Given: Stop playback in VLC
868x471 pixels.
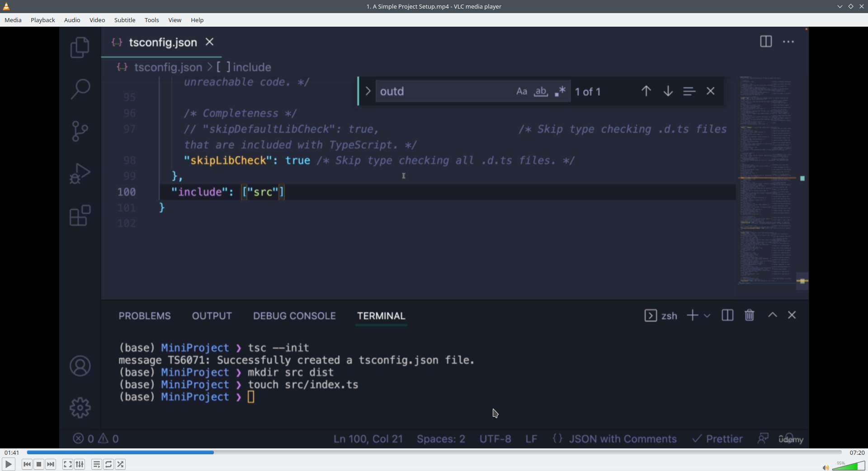Looking at the screenshot, I should [39, 464].
